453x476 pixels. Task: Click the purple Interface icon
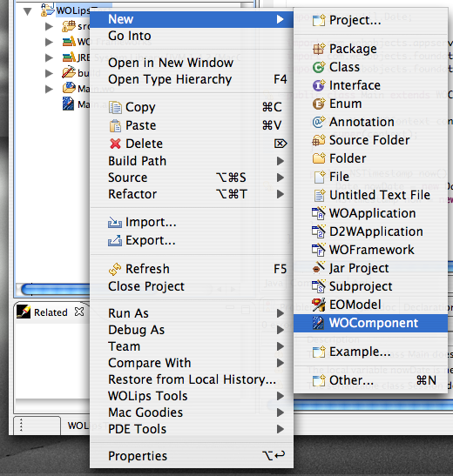click(x=319, y=85)
